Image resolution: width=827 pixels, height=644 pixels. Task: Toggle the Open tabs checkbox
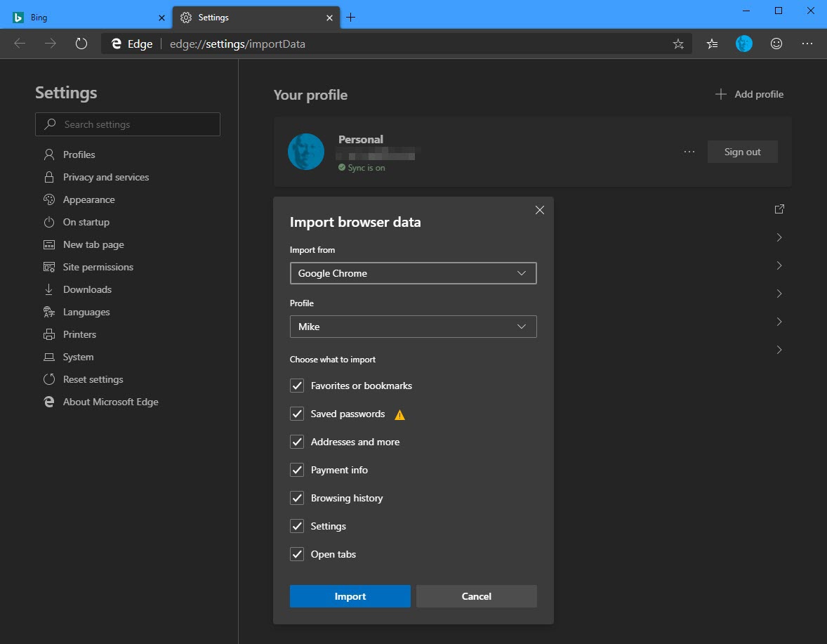pyautogui.click(x=297, y=554)
